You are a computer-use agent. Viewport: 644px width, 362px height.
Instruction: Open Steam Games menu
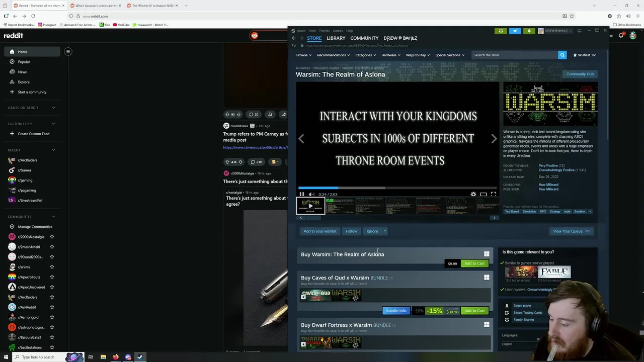(x=338, y=31)
